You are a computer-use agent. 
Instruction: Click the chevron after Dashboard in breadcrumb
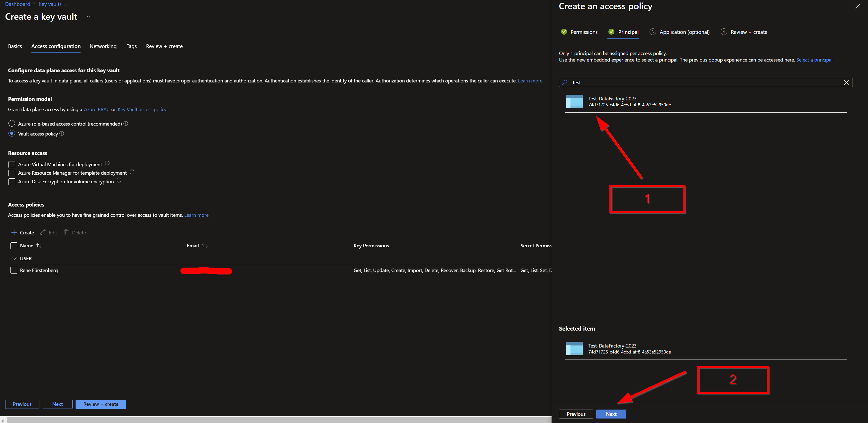pos(34,4)
